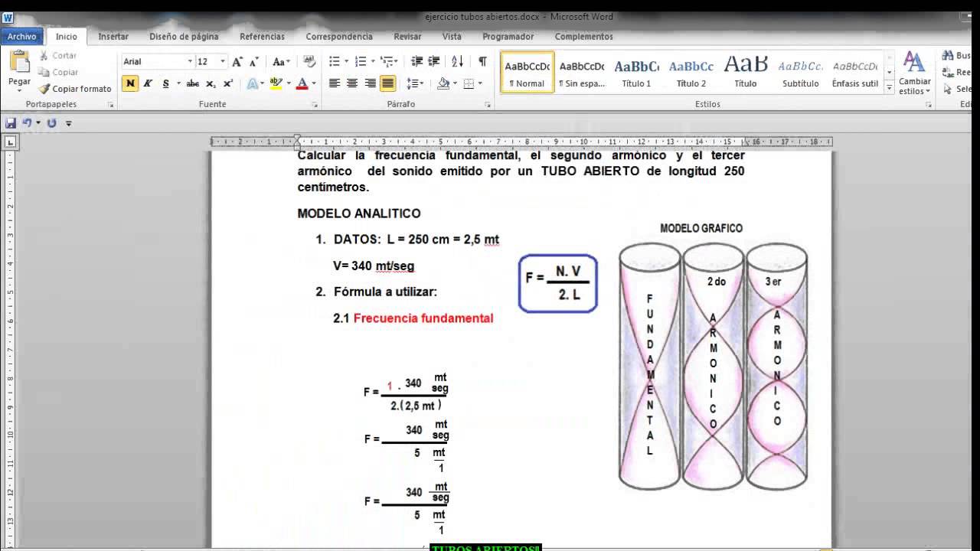This screenshot has height=551, width=980.
Task: Click the font color A icon
Action: 302,83
